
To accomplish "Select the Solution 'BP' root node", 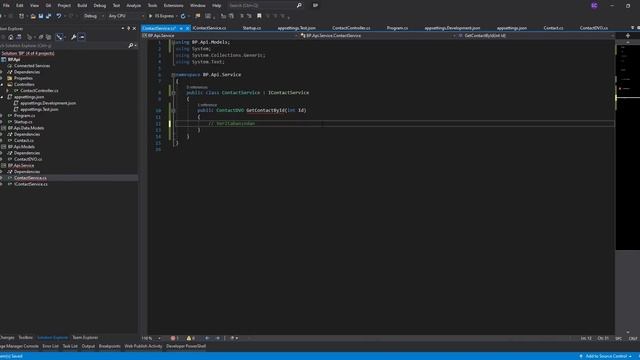I will pos(28,53).
